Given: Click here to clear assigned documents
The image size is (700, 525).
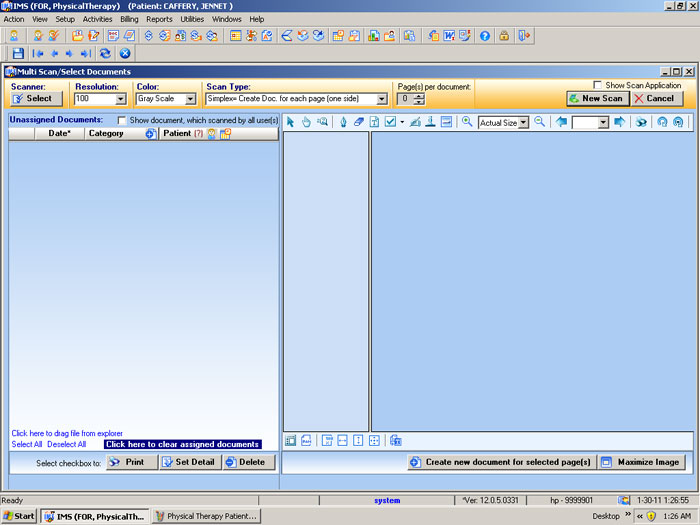Looking at the screenshot, I should tap(183, 445).
